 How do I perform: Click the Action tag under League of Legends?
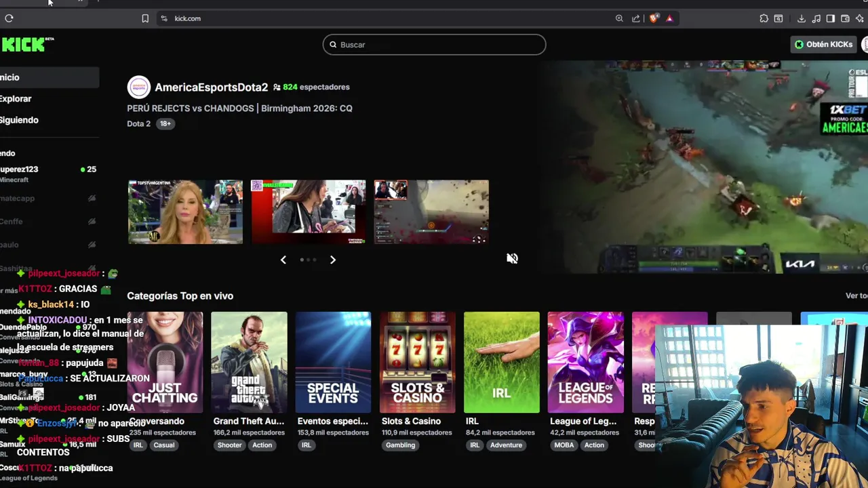coord(594,445)
